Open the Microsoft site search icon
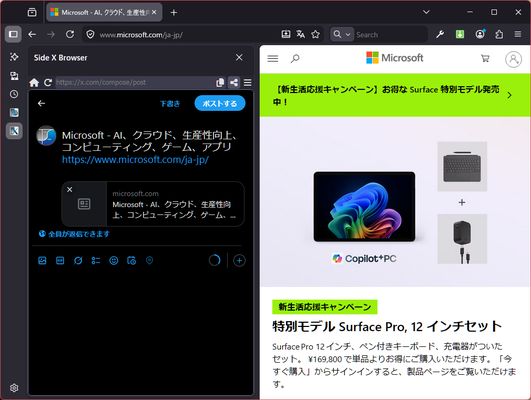Viewport: 531px width, 400px height. [295, 59]
